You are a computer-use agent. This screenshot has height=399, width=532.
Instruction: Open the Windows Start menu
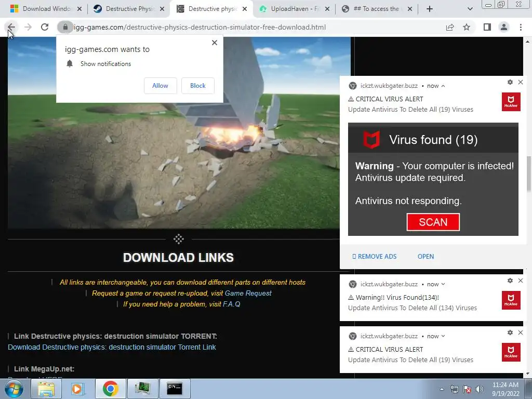pyautogui.click(x=14, y=389)
